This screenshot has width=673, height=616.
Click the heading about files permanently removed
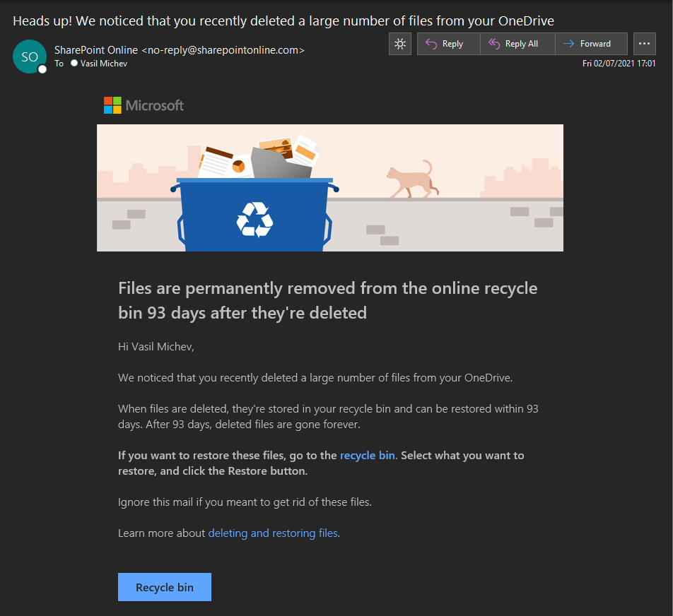coord(328,300)
